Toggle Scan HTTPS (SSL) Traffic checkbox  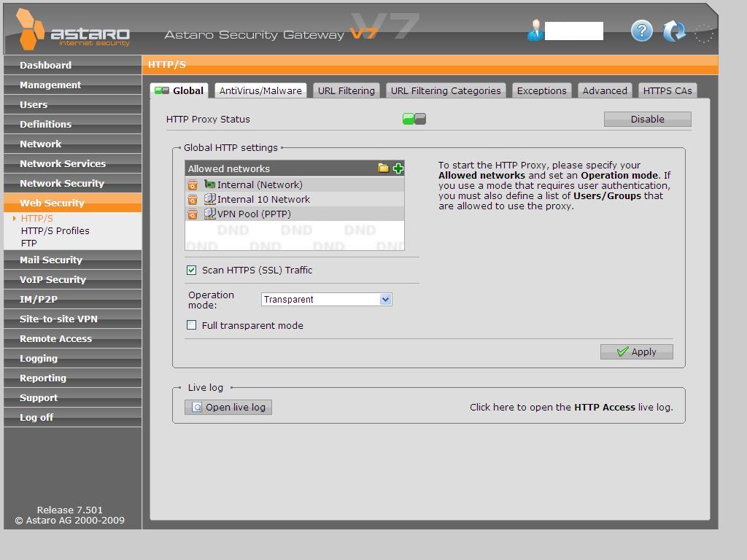[192, 270]
